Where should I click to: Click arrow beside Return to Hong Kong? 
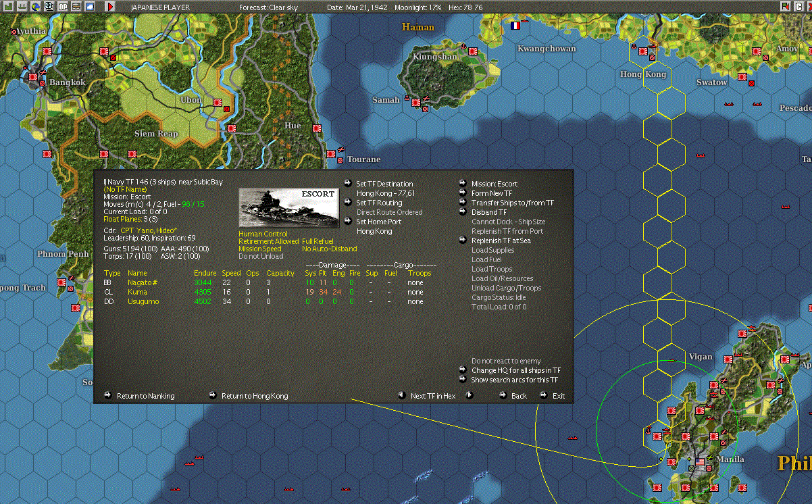[x=213, y=395]
